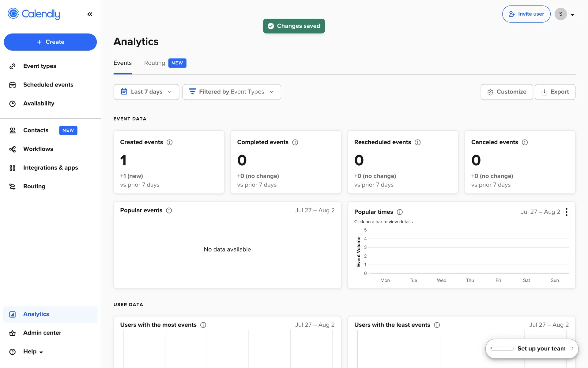This screenshot has height=368, width=588.
Task: Click the Set up your team progress bar
Action: click(502, 349)
